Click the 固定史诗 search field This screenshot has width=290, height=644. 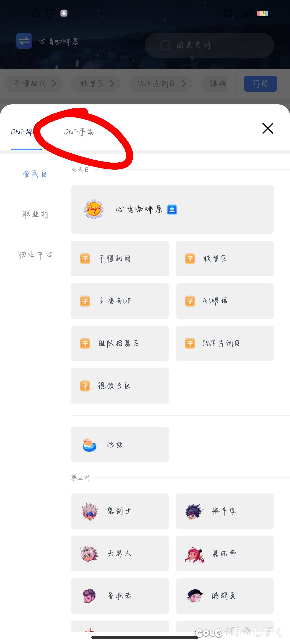209,45
